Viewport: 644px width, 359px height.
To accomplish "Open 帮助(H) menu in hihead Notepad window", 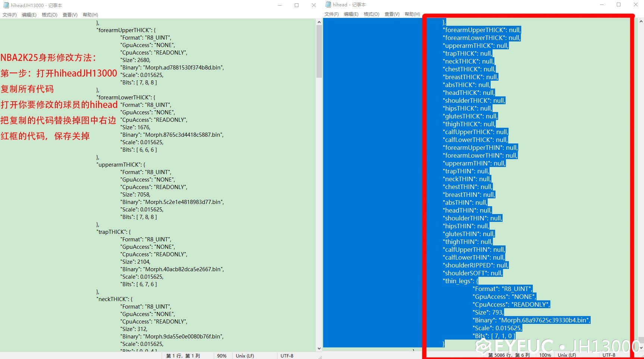I will (412, 14).
